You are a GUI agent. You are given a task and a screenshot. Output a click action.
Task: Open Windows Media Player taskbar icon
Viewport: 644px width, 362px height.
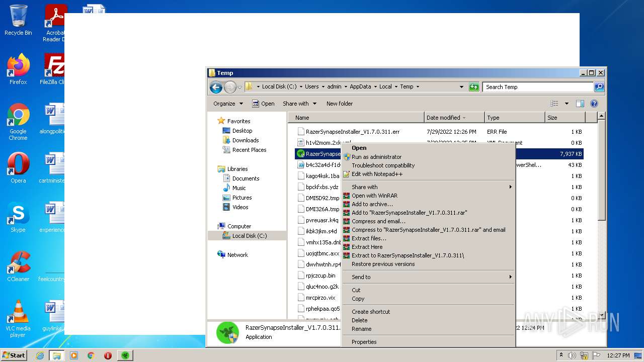[x=74, y=355]
